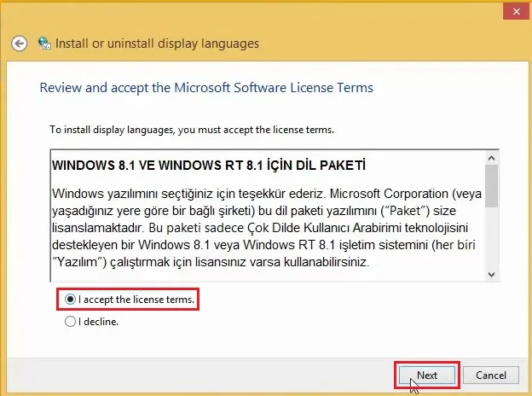Go back with the circular arrow icon
The image size is (532, 396).
[19, 44]
